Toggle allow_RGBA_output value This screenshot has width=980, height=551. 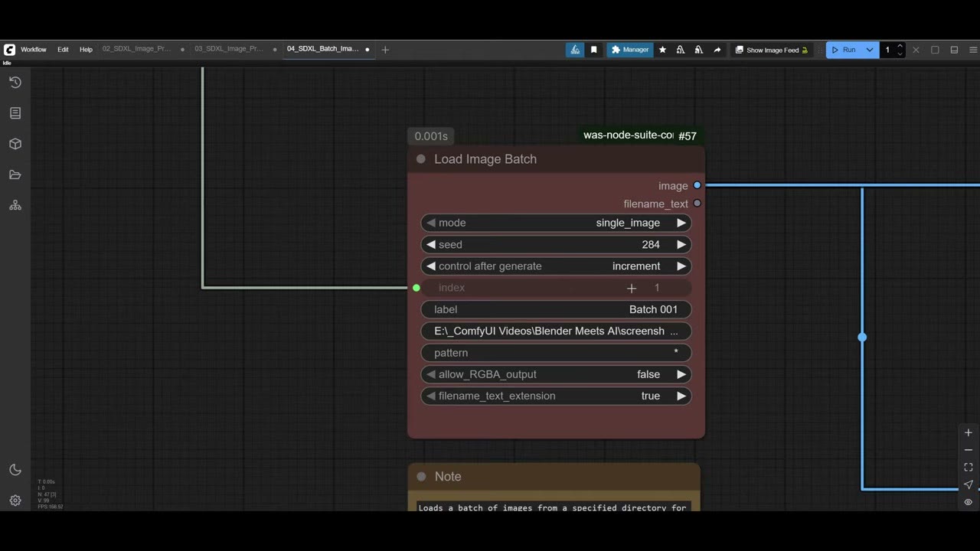pos(557,374)
